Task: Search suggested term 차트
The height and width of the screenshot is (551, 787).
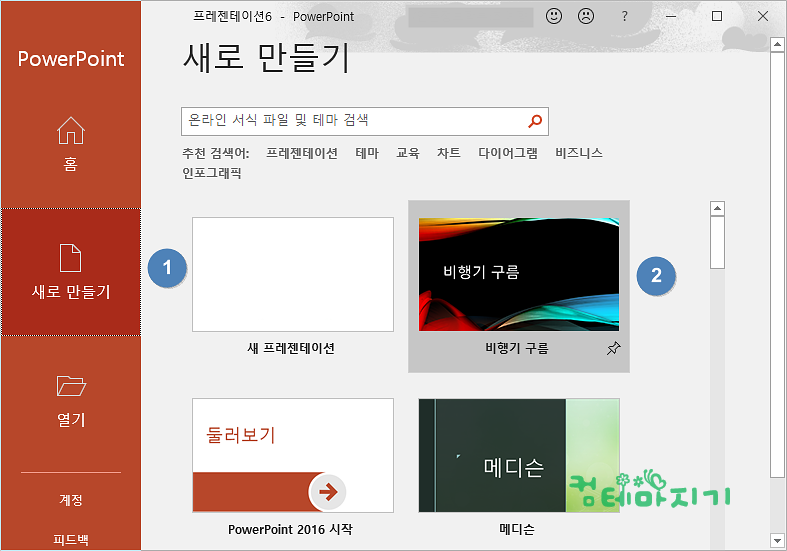Action: [x=449, y=153]
